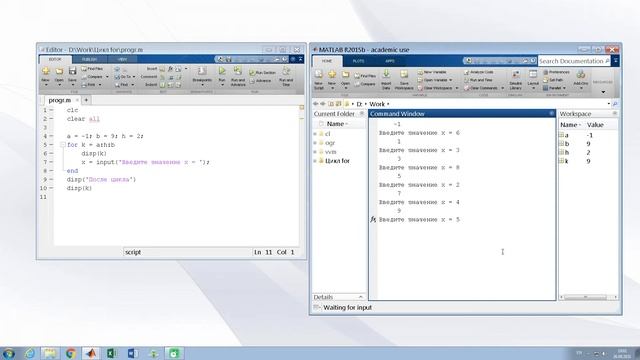640x360 pixels.
Task: Click the Search Documentation field
Action: pyautogui.click(x=574, y=61)
